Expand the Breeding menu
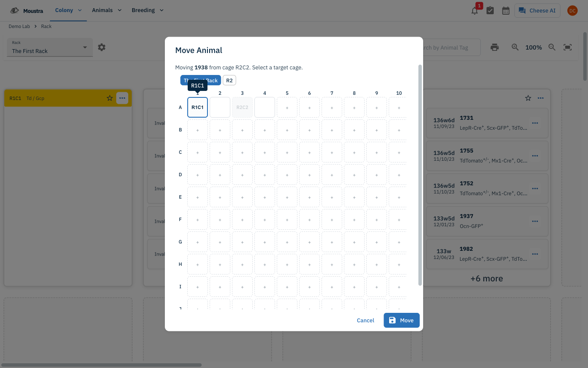The width and height of the screenshot is (588, 368). [x=148, y=10]
